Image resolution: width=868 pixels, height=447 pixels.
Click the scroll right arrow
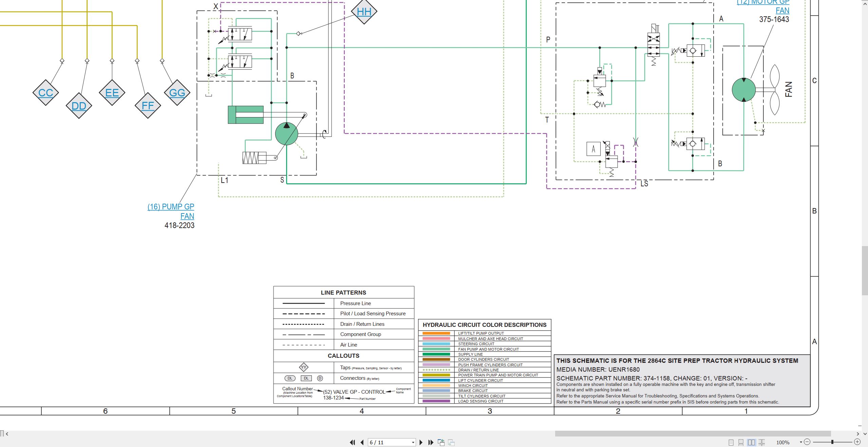858,434
